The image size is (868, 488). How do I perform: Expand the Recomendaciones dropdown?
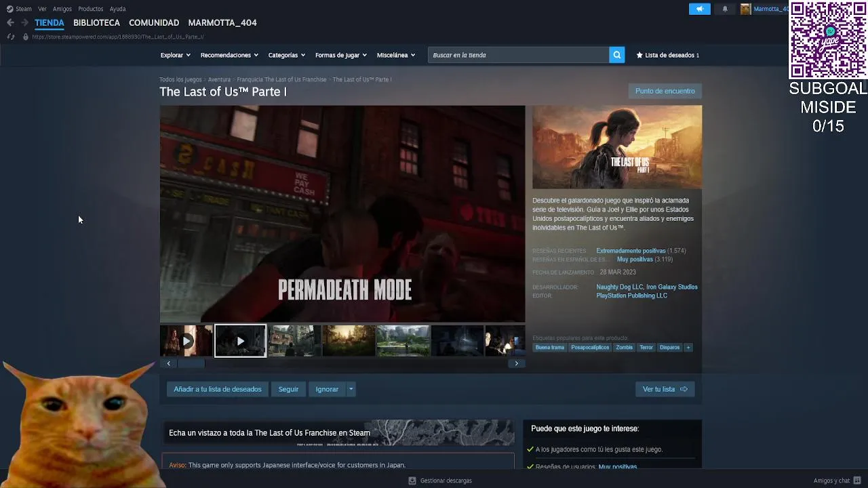point(229,55)
